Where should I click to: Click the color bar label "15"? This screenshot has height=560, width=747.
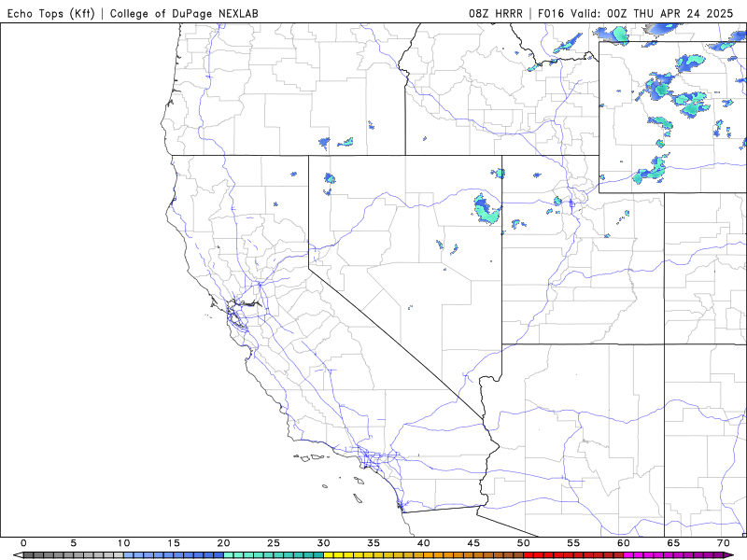click(x=174, y=543)
